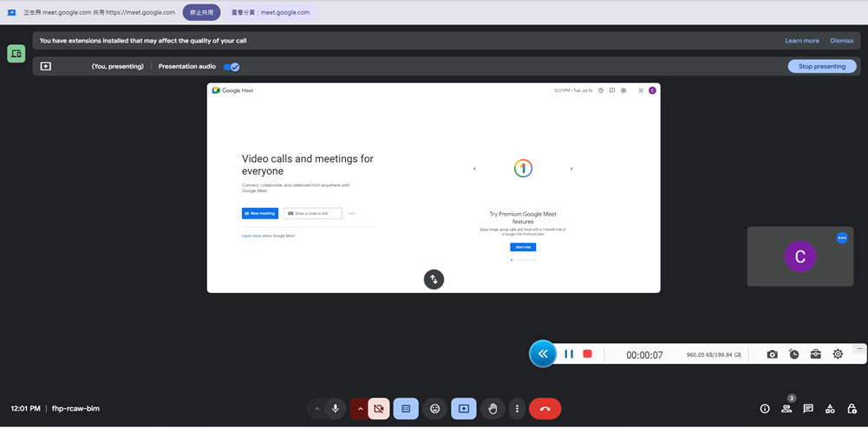Click the Stop presenting button

(x=822, y=67)
